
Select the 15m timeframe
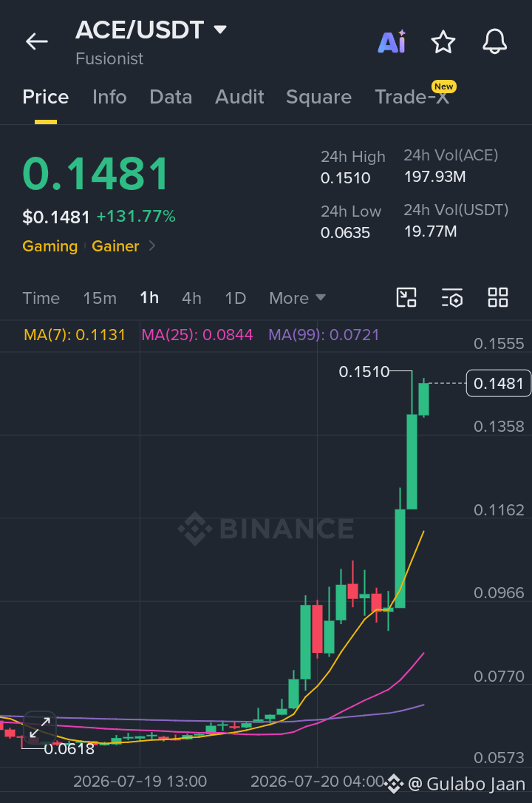[x=100, y=298]
